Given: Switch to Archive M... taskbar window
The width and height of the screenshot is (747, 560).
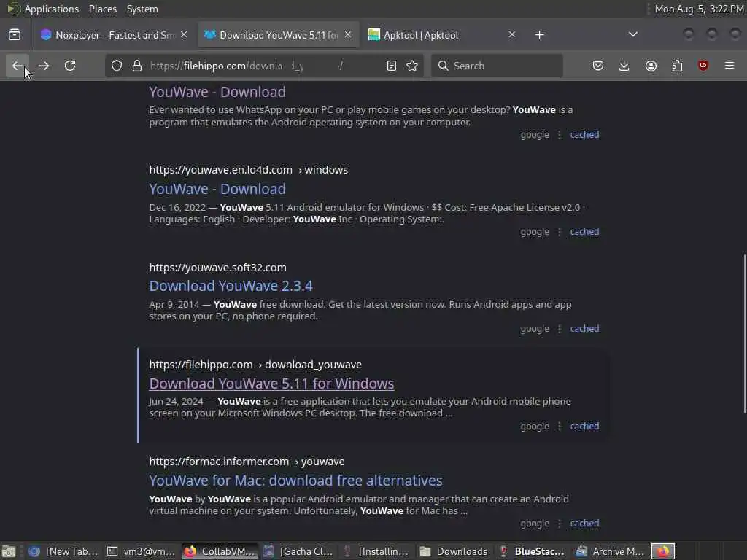Looking at the screenshot, I should [x=611, y=551].
